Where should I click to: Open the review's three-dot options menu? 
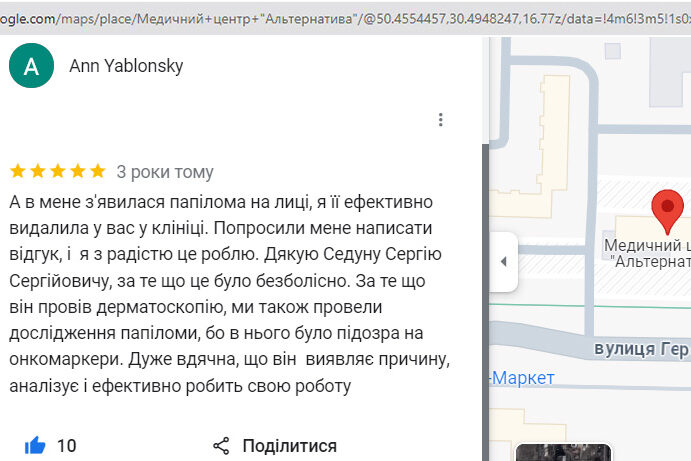tap(440, 120)
